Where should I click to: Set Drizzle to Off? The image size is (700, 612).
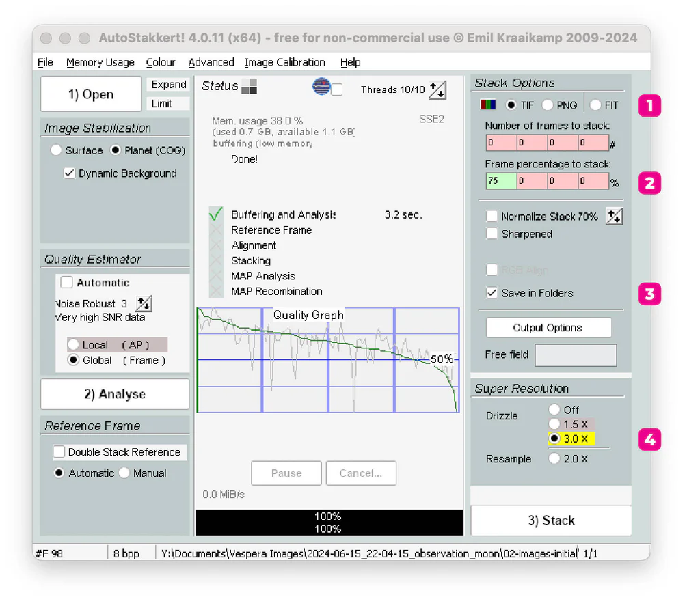pos(554,410)
